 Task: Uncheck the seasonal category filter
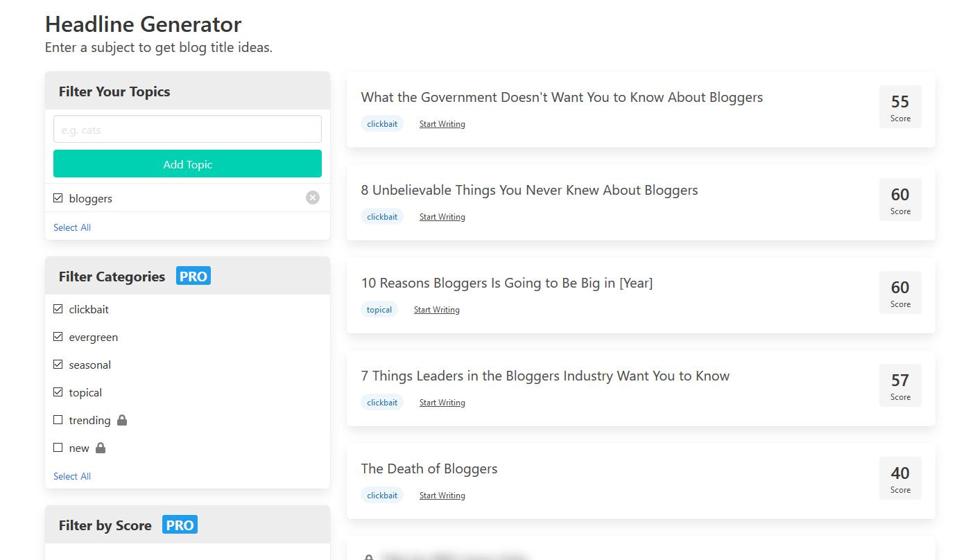[x=58, y=365]
